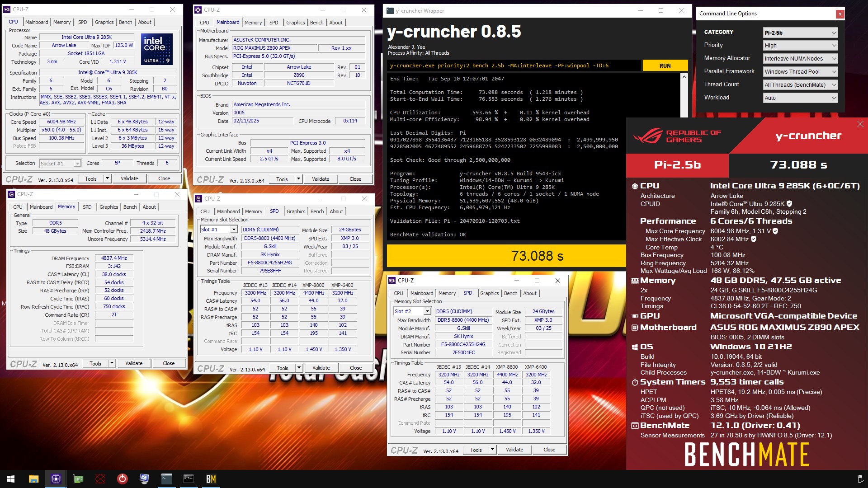Click the y-cruncher output scrollbar up arrow

[x=684, y=77]
